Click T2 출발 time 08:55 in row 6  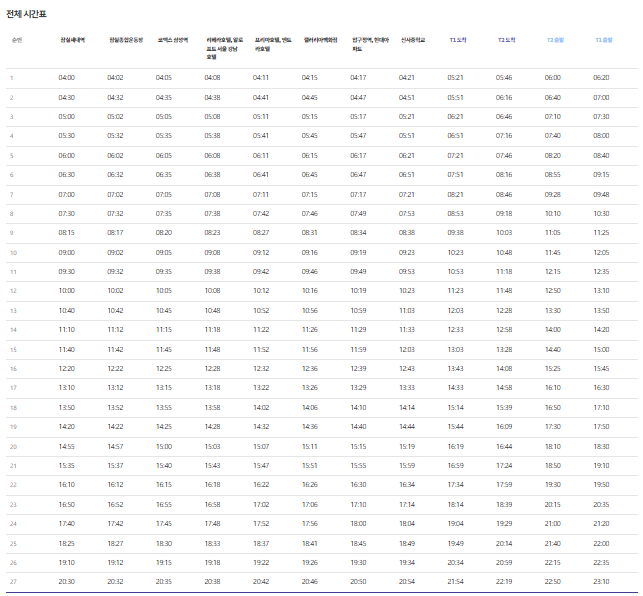coord(552,174)
